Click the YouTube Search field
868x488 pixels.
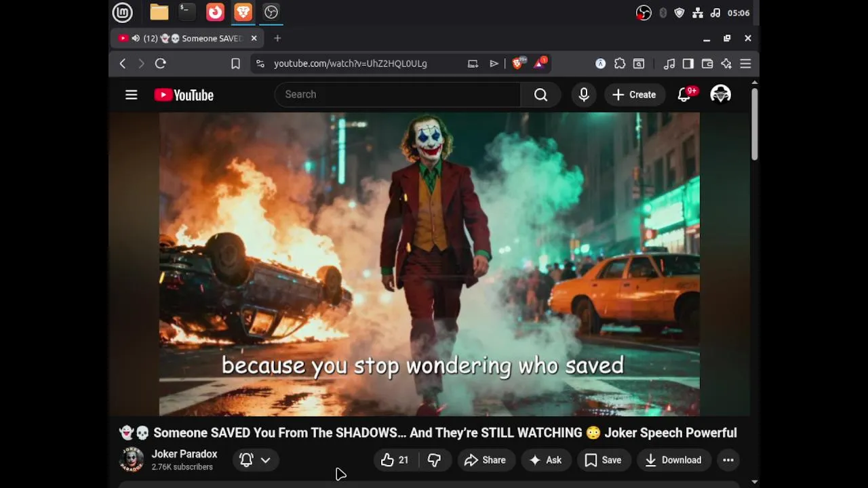point(397,94)
